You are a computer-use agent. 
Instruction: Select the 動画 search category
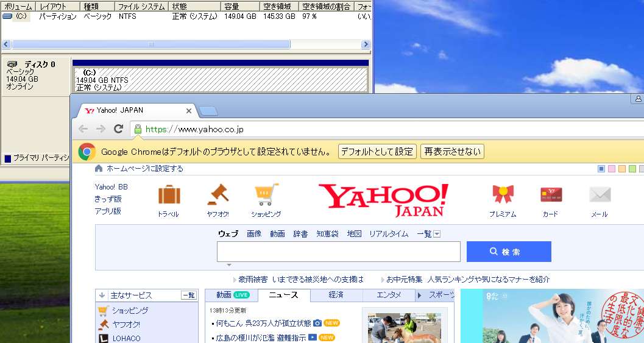click(278, 234)
